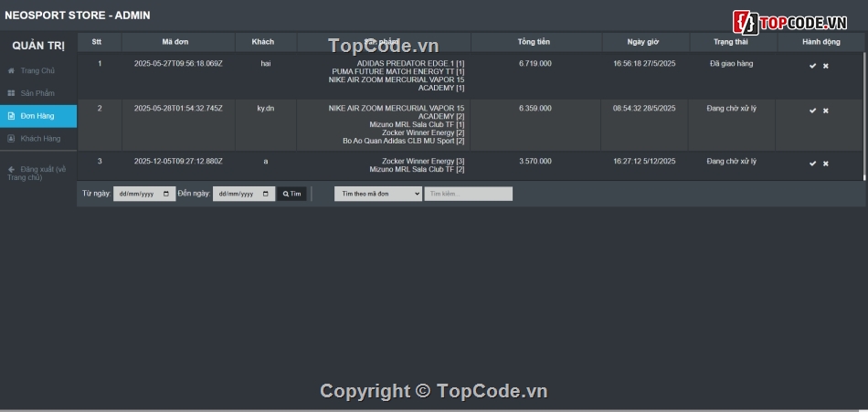
Task: Click product PUMA FUTURE MATCH ENERGY TT [1]
Action: click(x=398, y=71)
